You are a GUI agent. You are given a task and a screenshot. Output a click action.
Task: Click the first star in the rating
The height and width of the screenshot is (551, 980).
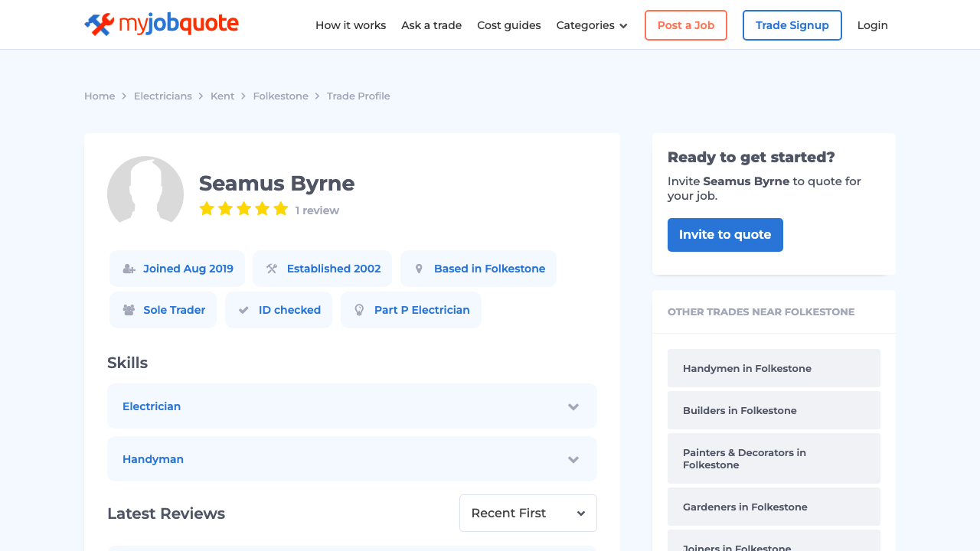point(207,208)
